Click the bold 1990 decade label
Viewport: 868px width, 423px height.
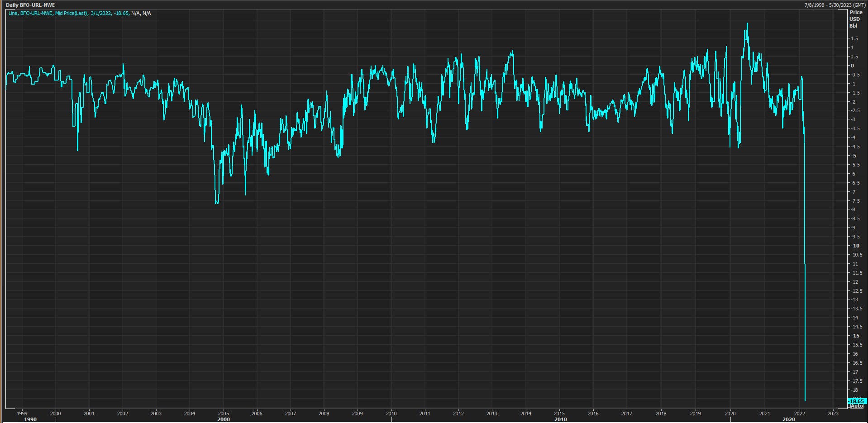tap(30, 419)
